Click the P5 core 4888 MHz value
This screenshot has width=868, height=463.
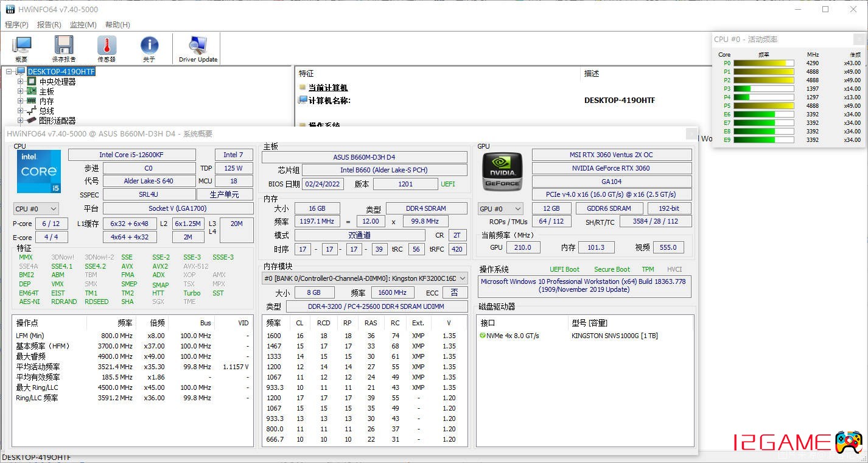(x=813, y=105)
